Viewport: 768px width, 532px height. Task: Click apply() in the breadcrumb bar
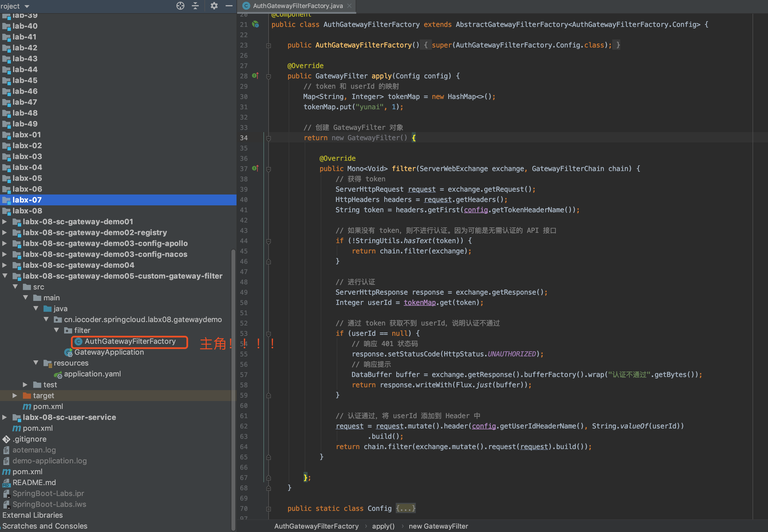coord(383,526)
